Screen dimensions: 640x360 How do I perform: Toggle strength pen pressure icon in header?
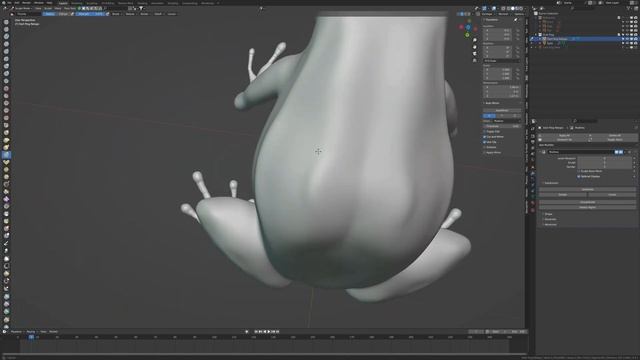click(107, 14)
